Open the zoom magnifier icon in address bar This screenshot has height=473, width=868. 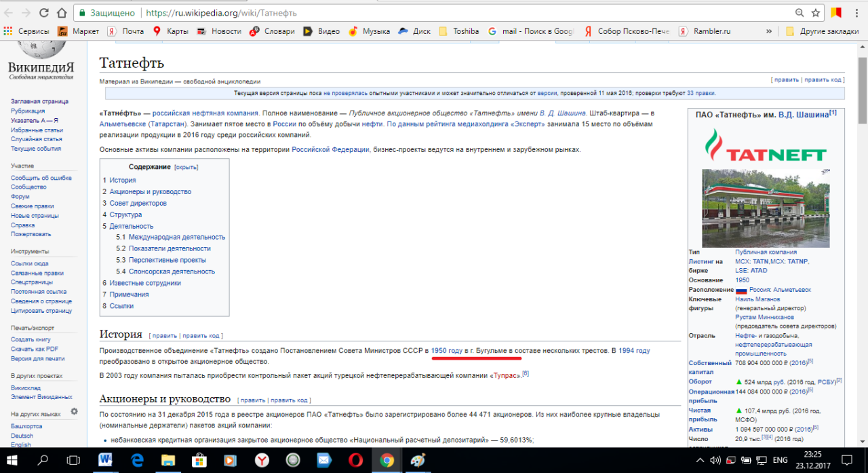point(800,13)
